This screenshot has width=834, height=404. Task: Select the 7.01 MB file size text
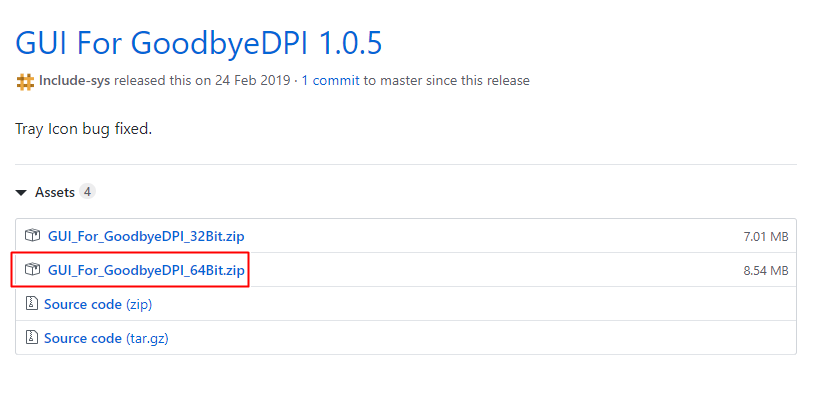tap(765, 237)
